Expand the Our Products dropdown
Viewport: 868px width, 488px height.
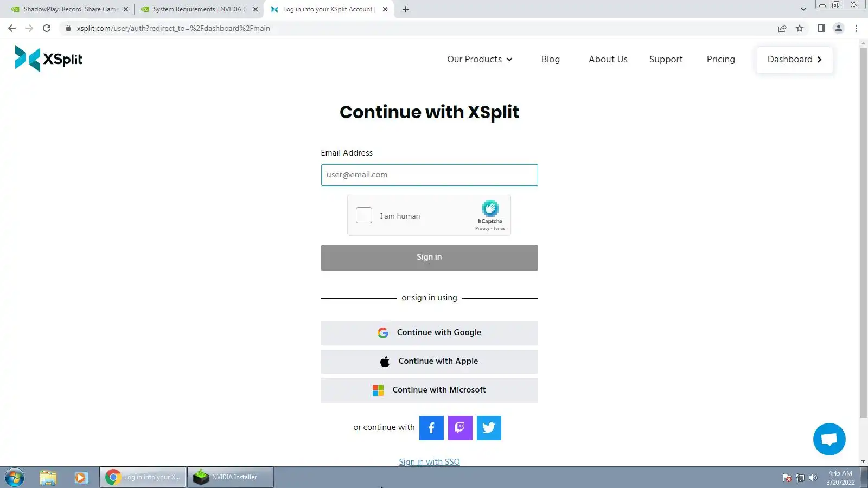[x=480, y=59]
